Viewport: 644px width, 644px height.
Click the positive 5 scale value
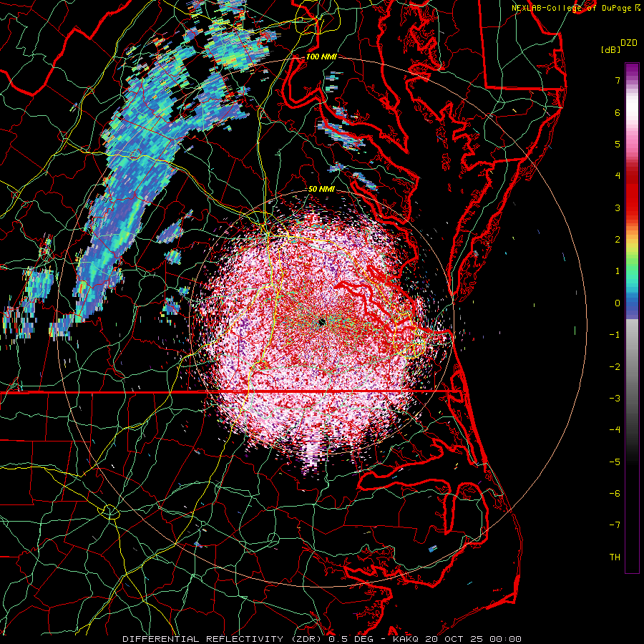coord(618,144)
